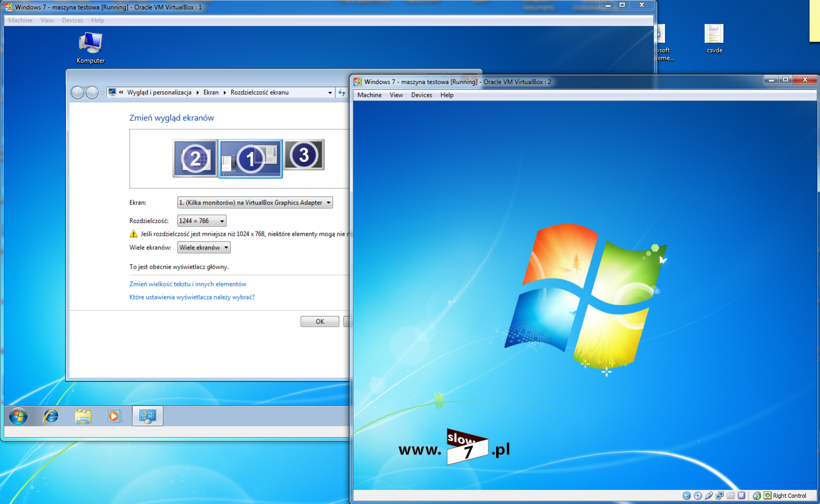Click 'Rozdzielczość ekranu' breadcrumb segment
The width and height of the screenshot is (820, 504).
(259, 92)
